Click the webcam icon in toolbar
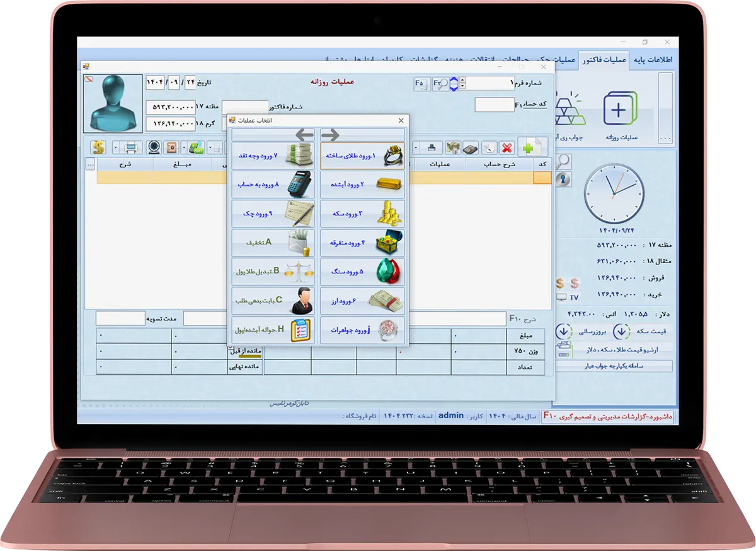The image size is (756, 551). click(154, 147)
